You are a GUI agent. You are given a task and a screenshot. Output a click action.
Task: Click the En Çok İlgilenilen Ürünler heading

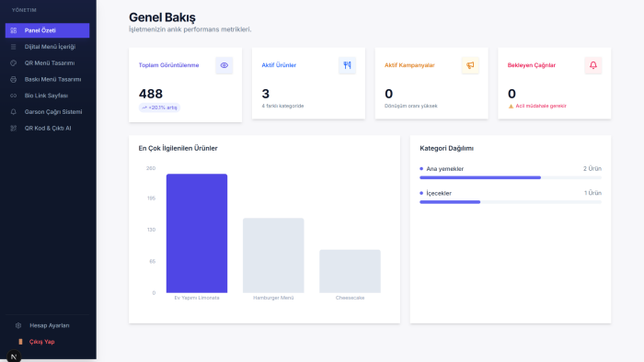click(178, 149)
